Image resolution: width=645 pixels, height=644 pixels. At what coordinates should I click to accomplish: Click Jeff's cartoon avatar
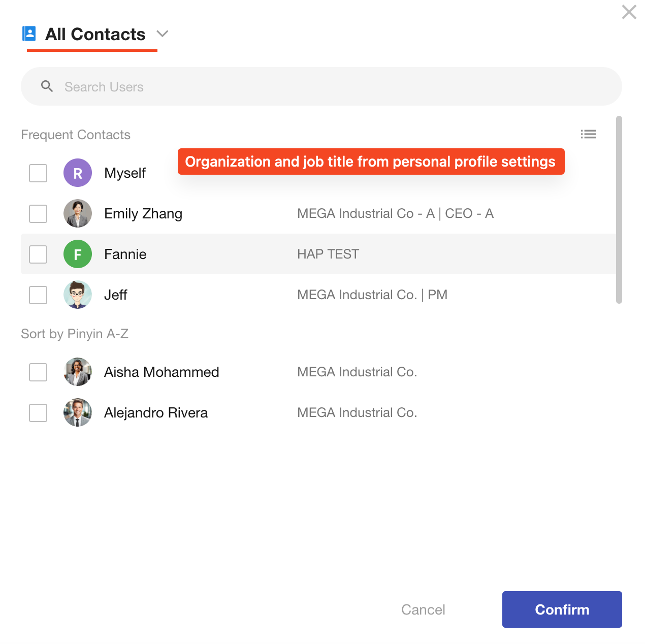pyautogui.click(x=78, y=295)
